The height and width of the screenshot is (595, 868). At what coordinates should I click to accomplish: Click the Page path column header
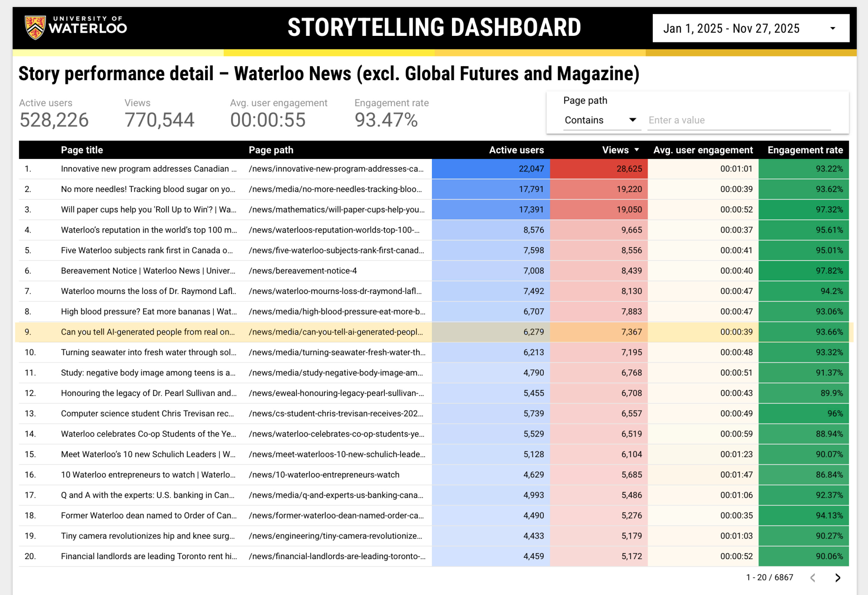[x=271, y=150]
